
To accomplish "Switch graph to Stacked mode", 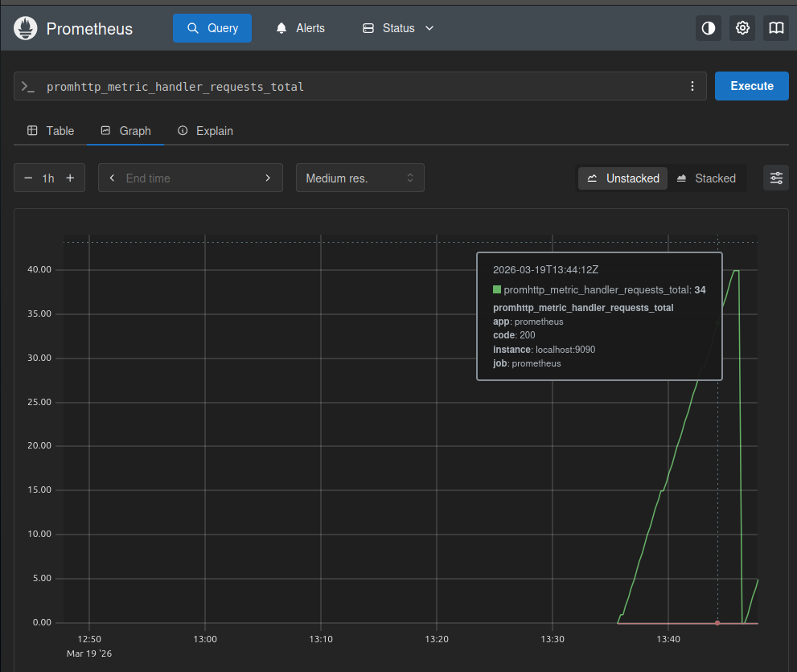I will pos(706,178).
